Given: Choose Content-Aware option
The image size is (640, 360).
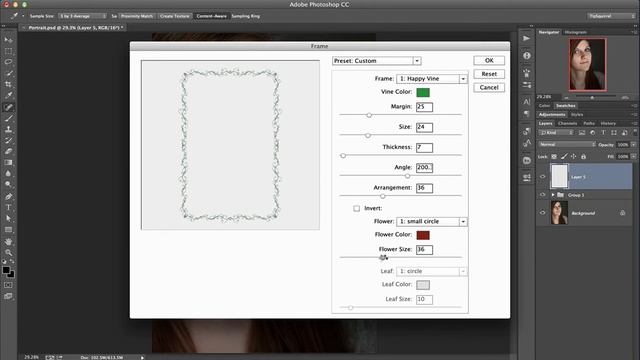Looking at the screenshot, I should click(x=211, y=16).
